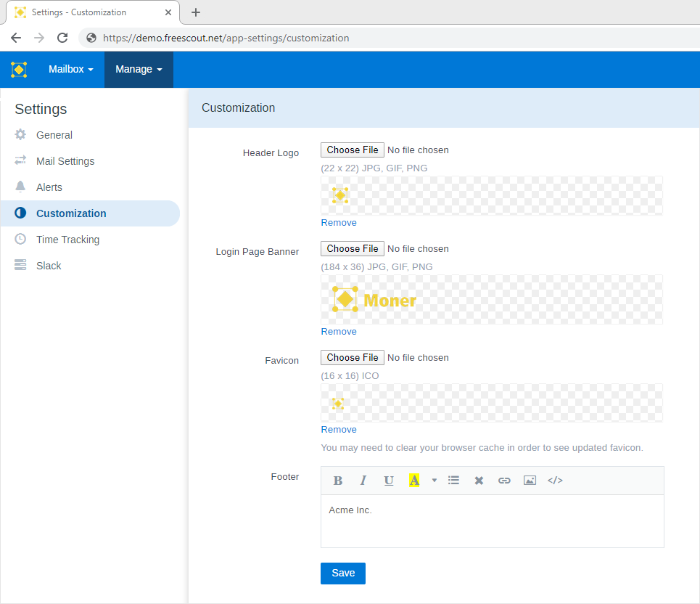Insert a hyperlink via the chain icon
Image resolution: width=700 pixels, height=604 pixels.
click(504, 480)
